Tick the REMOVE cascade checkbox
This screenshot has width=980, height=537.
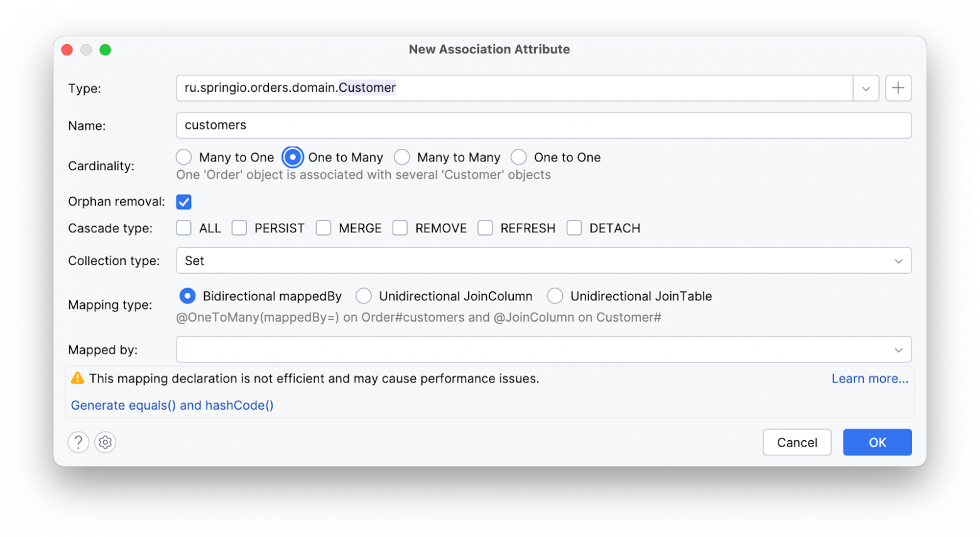(400, 228)
